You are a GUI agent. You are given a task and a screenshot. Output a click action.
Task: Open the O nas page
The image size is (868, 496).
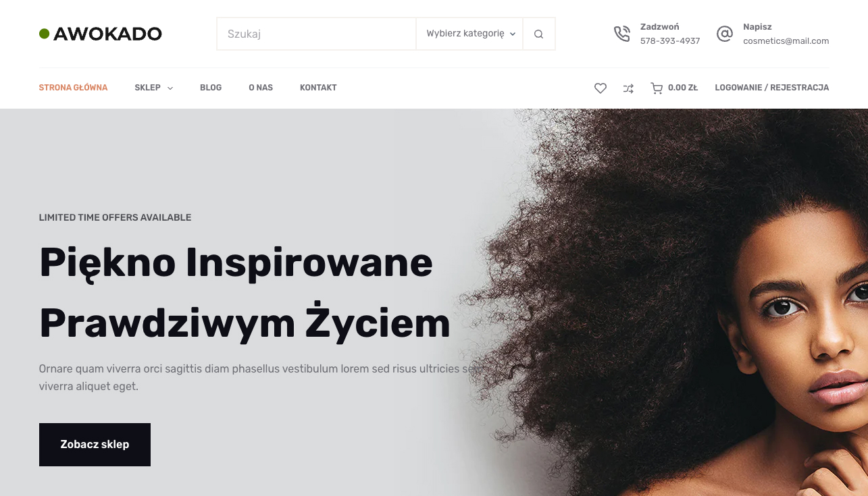[261, 88]
